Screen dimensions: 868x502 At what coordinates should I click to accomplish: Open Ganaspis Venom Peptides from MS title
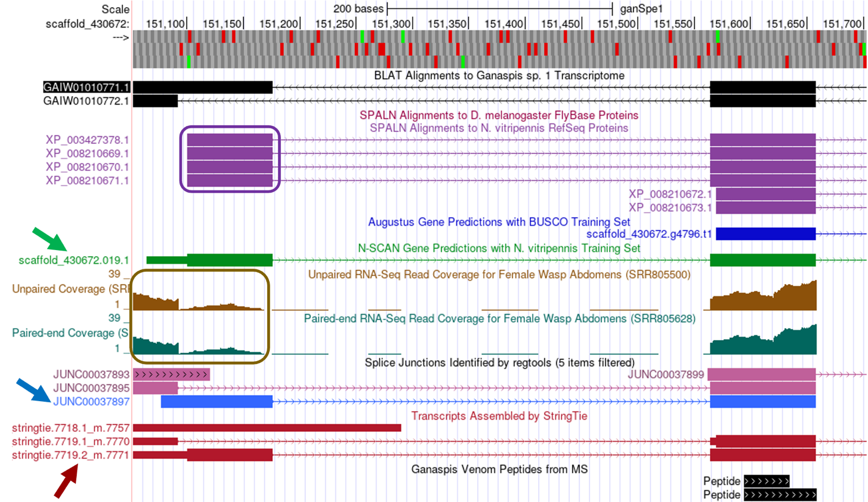pyautogui.click(x=499, y=470)
